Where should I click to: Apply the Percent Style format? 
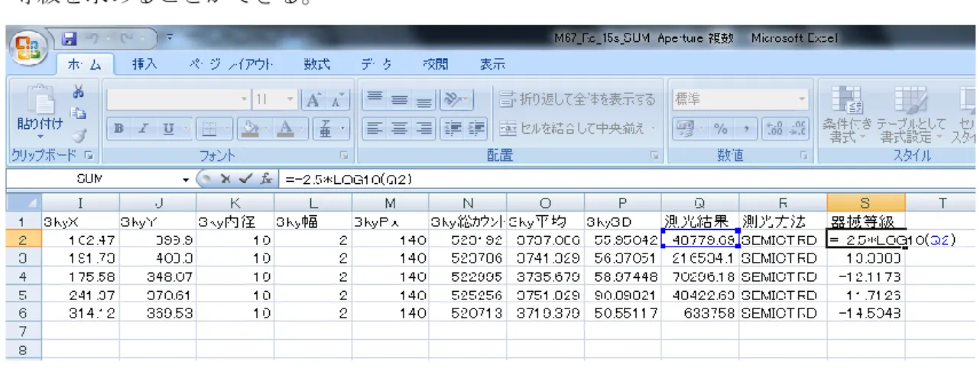719,128
